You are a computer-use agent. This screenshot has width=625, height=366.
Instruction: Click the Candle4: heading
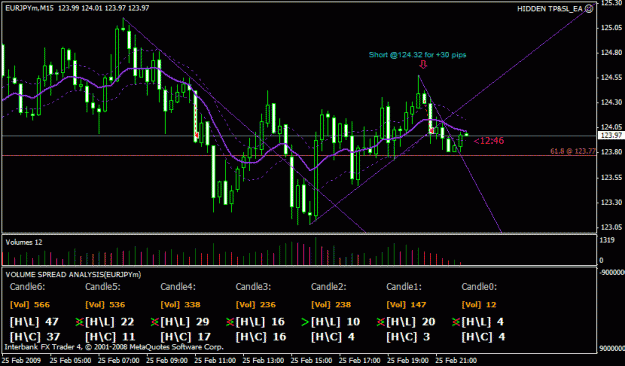coord(178,286)
